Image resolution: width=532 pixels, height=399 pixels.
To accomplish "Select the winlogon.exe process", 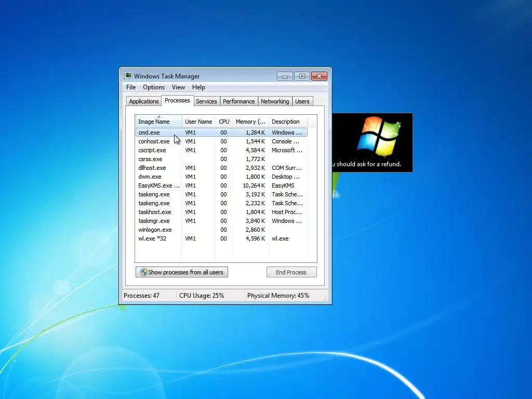I will click(221, 229).
